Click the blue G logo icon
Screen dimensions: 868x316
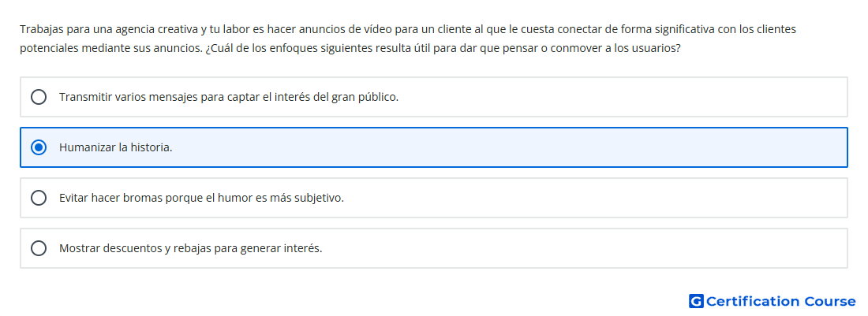pos(696,301)
